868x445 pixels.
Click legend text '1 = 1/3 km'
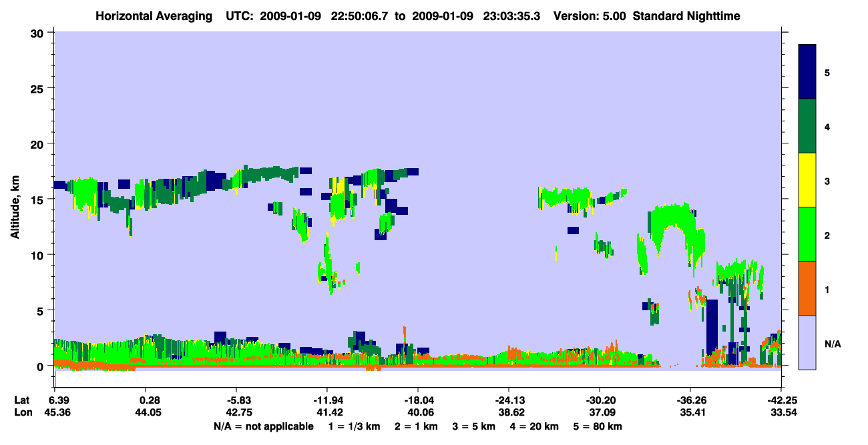(x=355, y=426)
